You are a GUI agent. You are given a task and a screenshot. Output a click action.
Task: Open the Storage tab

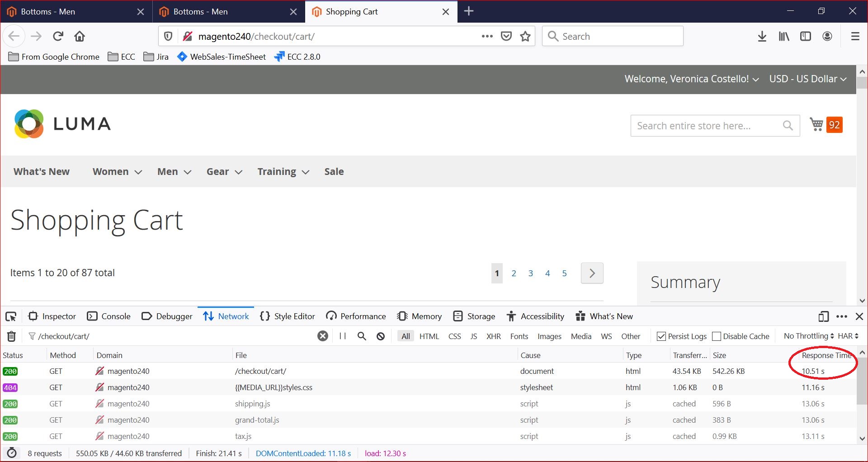pos(474,316)
